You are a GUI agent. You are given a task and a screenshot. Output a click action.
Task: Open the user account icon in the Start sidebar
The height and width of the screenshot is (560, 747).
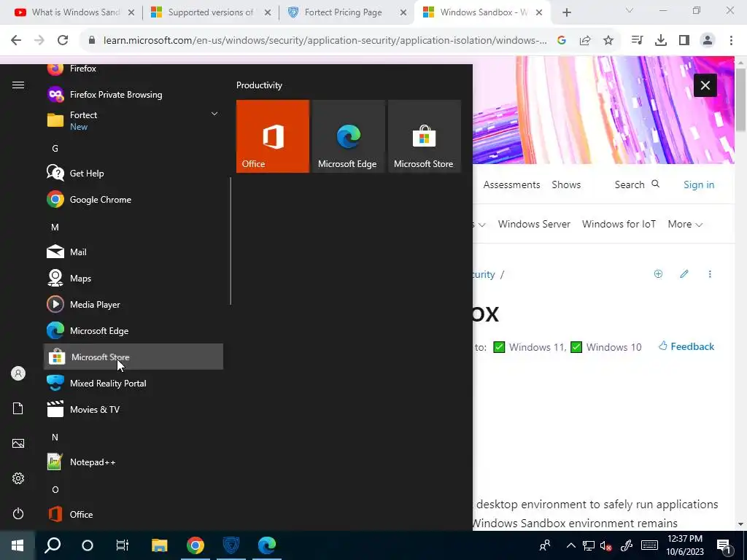18,373
